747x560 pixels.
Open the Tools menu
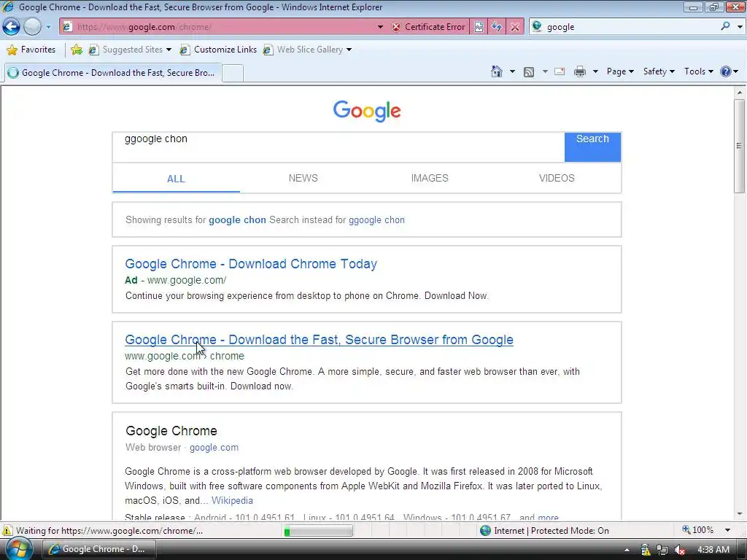698,71
